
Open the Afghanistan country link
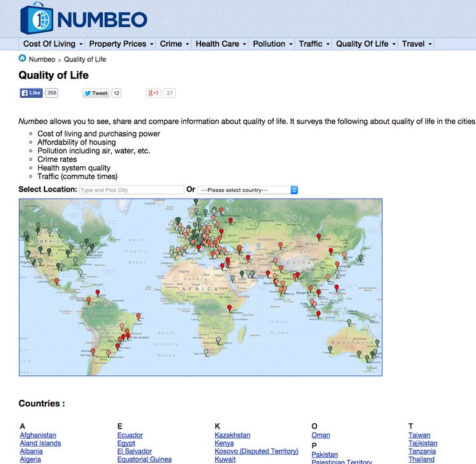point(38,435)
